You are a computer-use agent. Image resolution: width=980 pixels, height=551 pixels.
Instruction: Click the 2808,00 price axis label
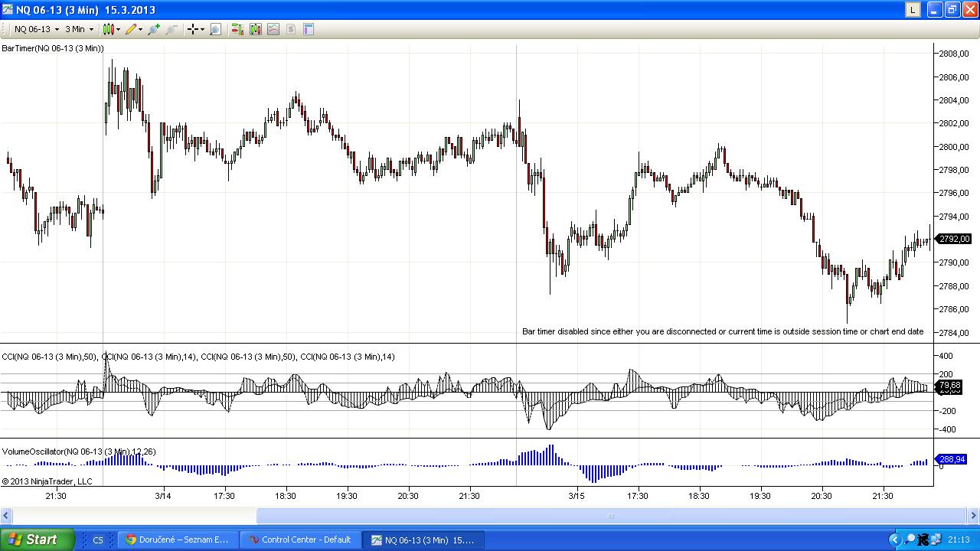[x=953, y=54]
